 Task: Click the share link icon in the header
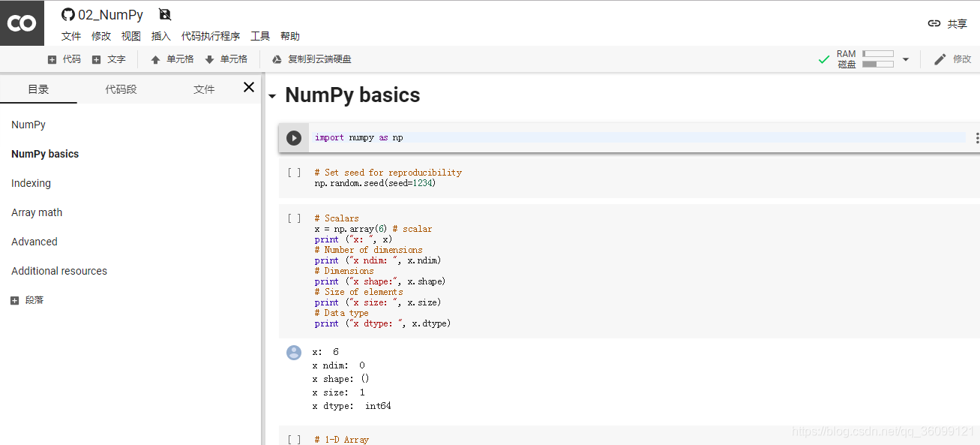point(934,23)
